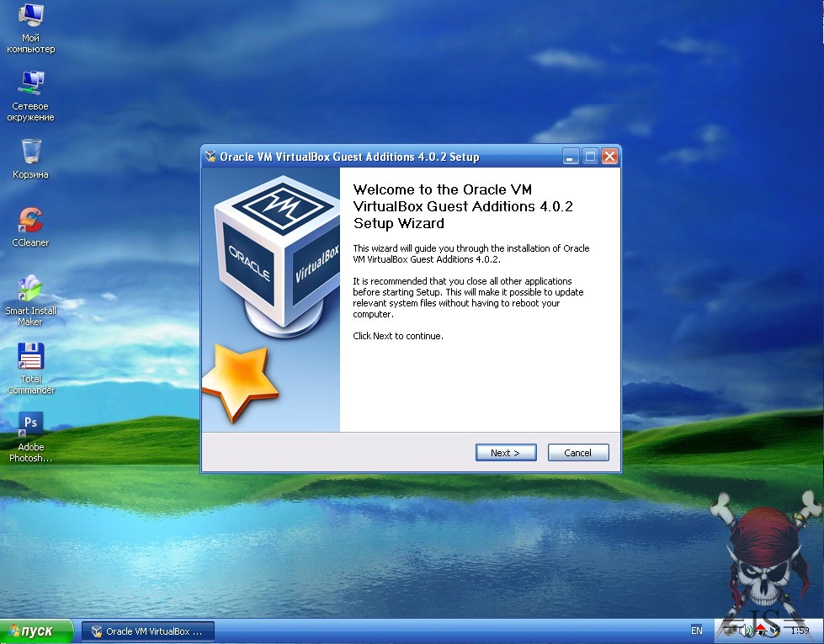
Task: Click the "Click Next to continue." text
Action: click(x=398, y=336)
